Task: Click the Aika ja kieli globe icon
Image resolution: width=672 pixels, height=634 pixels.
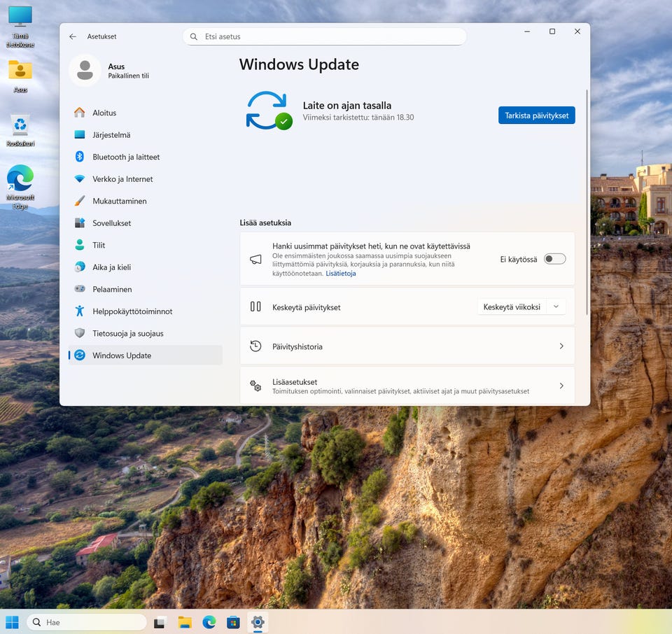Action: click(79, 267)
